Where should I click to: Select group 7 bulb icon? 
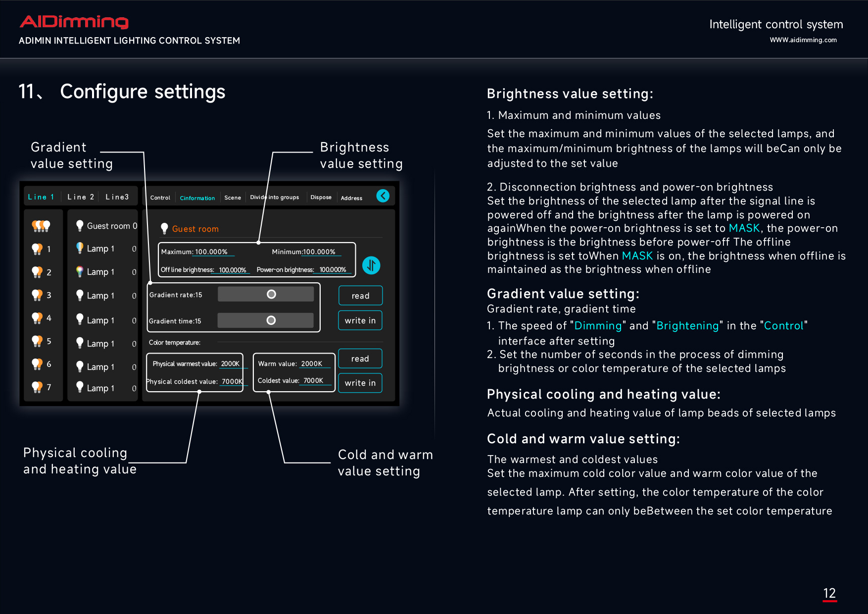pos(37,387)
